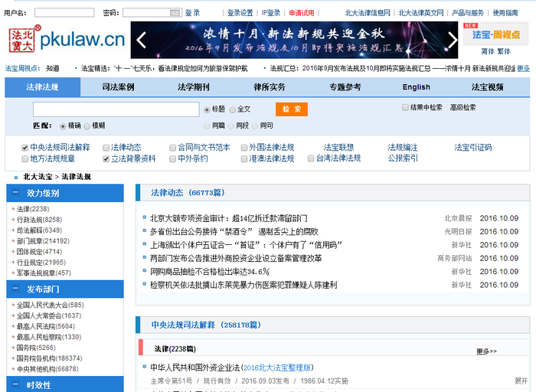Viewport: 536px width, 392px height.
Task: Enable the 结果中检索 checkbox
Action: tap(405, 108)
